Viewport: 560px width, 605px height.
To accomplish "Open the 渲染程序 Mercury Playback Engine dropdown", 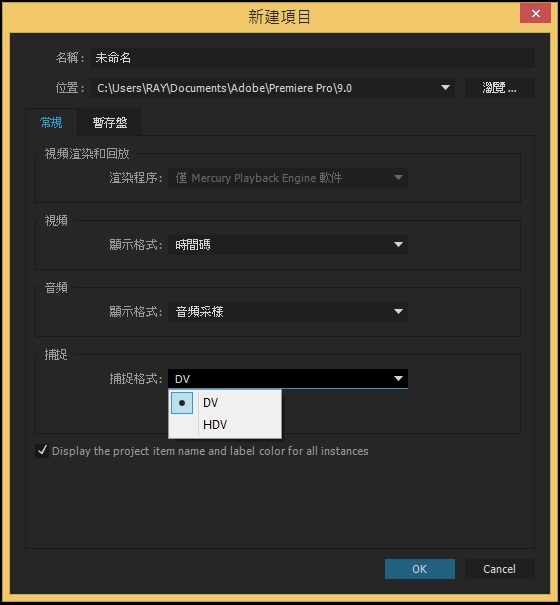I will (288, 178).
